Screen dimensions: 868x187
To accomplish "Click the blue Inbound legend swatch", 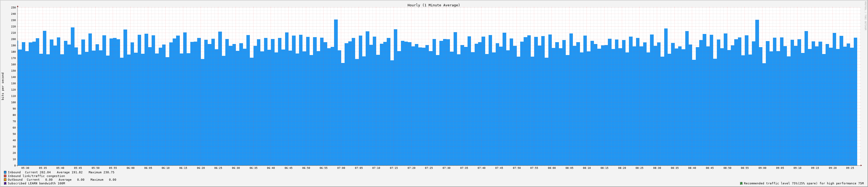I will click(x=5, y=172).
